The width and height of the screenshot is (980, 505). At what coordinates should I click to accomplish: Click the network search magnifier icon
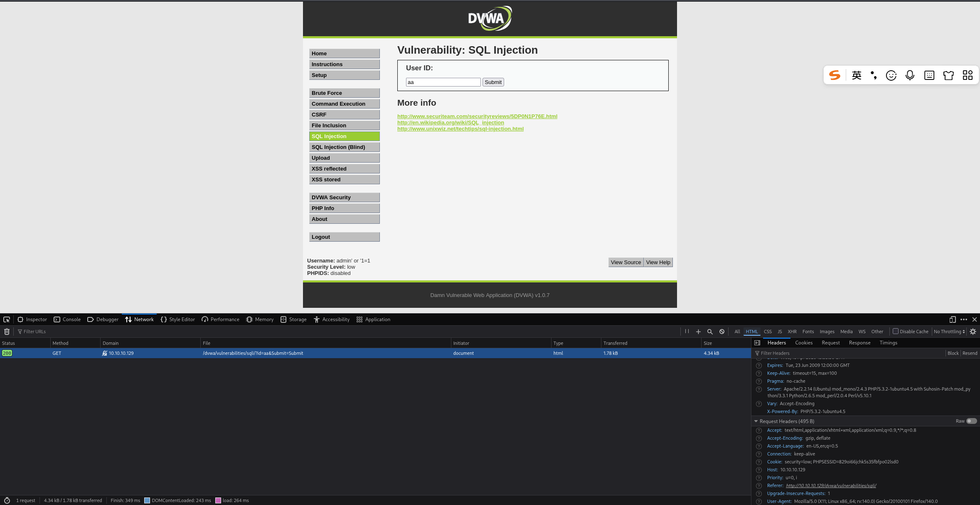710,332
